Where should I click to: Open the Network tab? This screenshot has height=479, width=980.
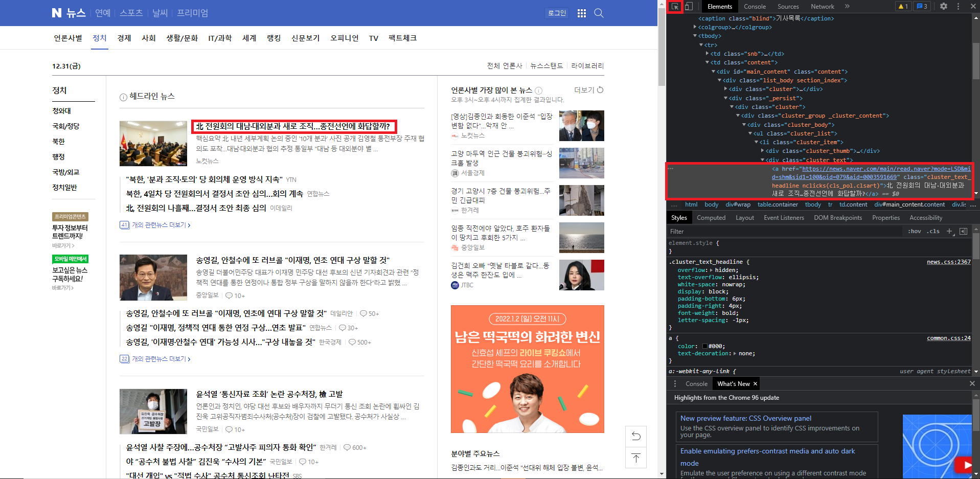pos(822,7)
